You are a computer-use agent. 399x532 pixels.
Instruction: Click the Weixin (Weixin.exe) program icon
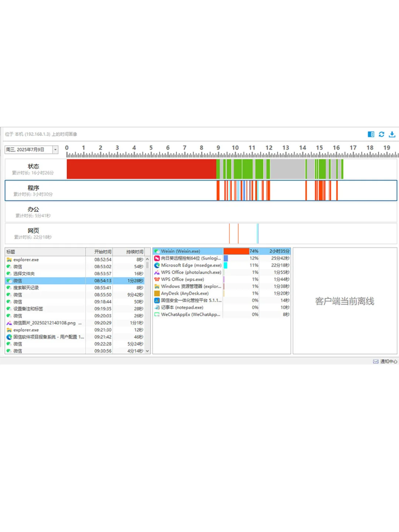tap(157, 251)
